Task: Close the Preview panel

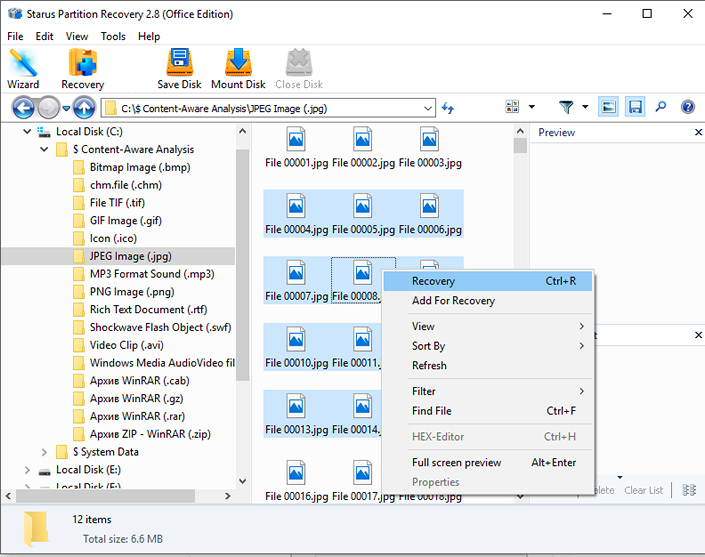Action: click(698, 132)
